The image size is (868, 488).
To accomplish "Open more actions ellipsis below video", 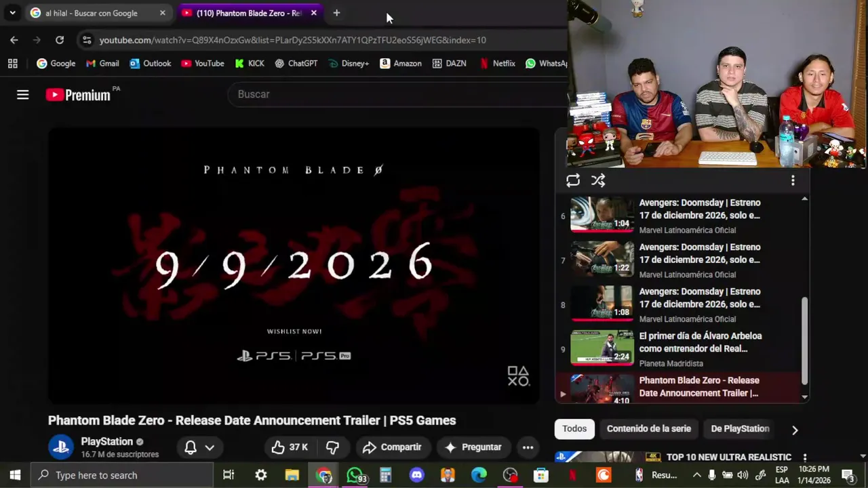I will [528, 447].
